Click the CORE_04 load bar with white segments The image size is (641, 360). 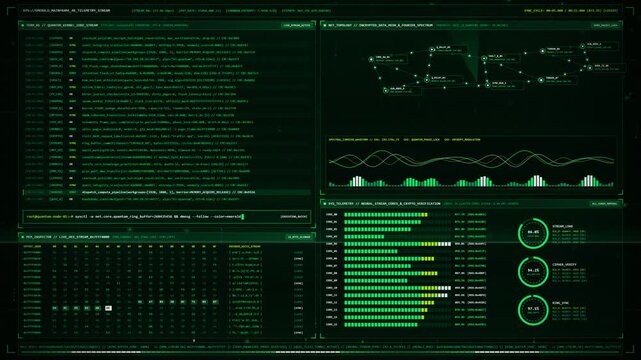pyautogui.click(x=397, y=244)
